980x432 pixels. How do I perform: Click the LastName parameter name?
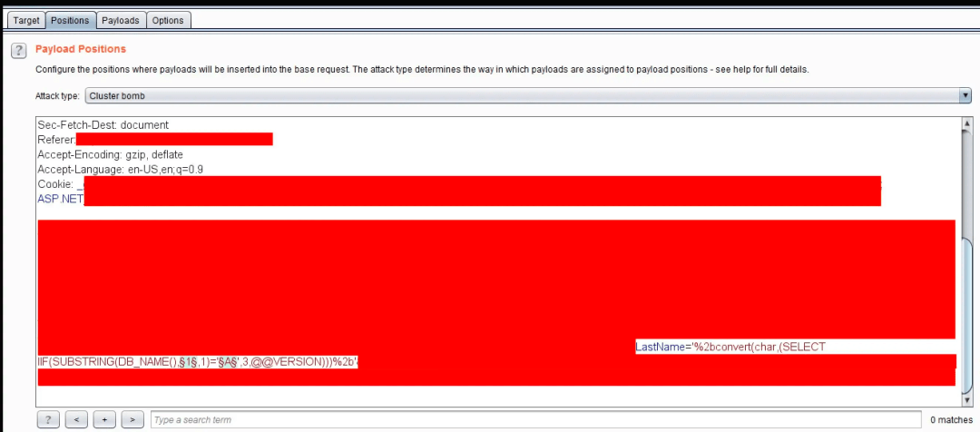point(659,347)
